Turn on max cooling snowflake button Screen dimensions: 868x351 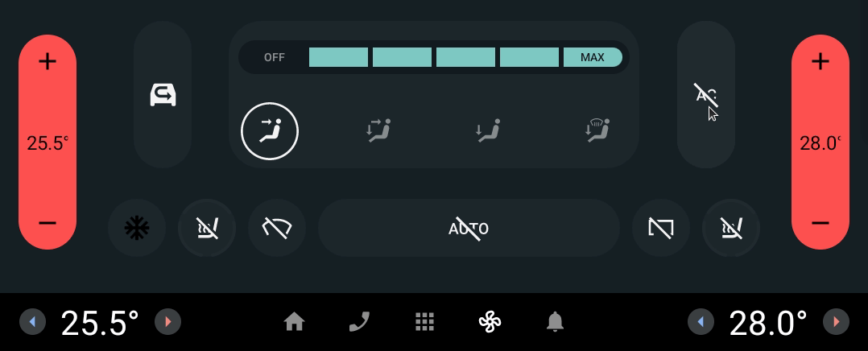click(137, 228)
